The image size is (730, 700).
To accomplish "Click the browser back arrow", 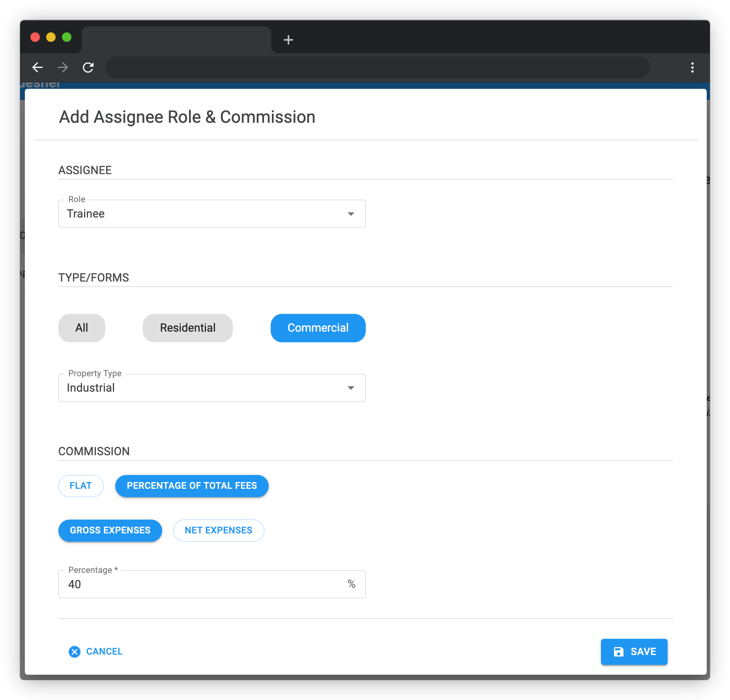I will [37, 68].
